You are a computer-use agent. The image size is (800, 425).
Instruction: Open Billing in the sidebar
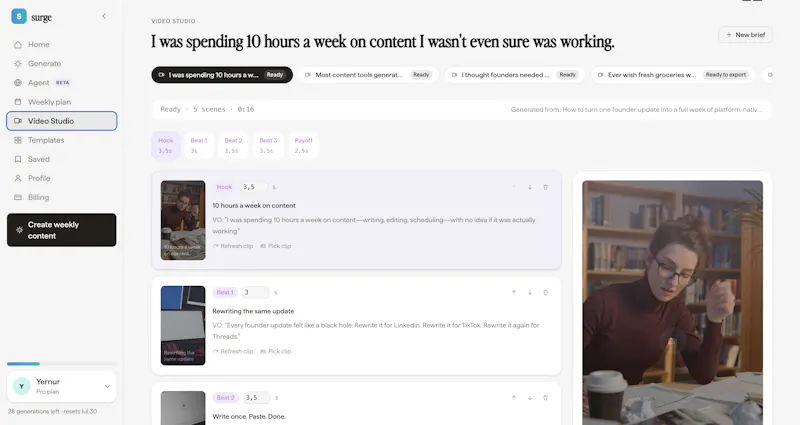point(61,197)
